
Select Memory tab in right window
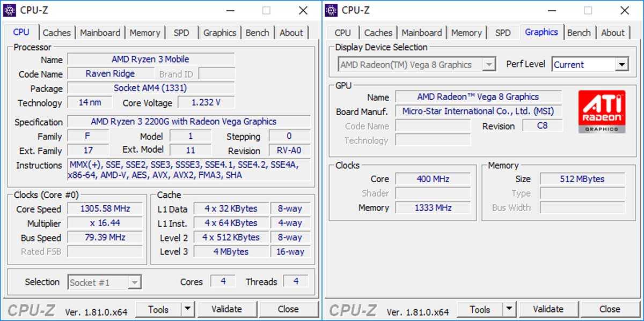[x=466, y=33]
